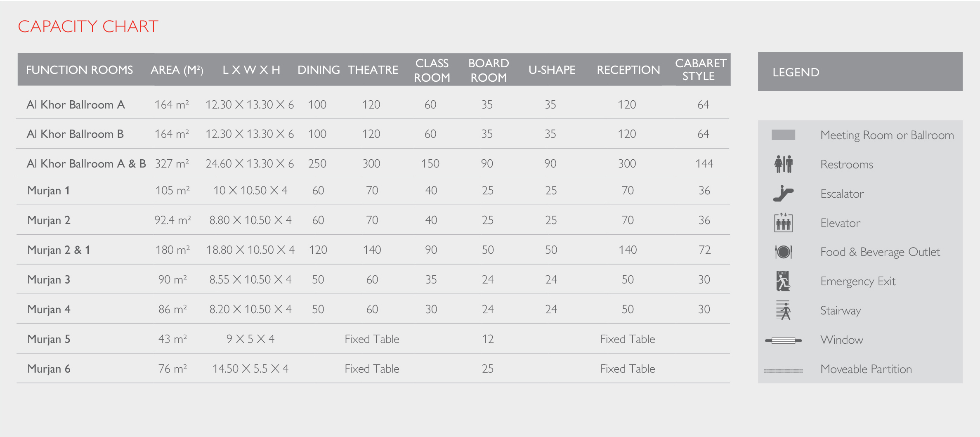980x437 pixels.
Task: Select the CABARET STYLE column header
Action: (700, 69)
